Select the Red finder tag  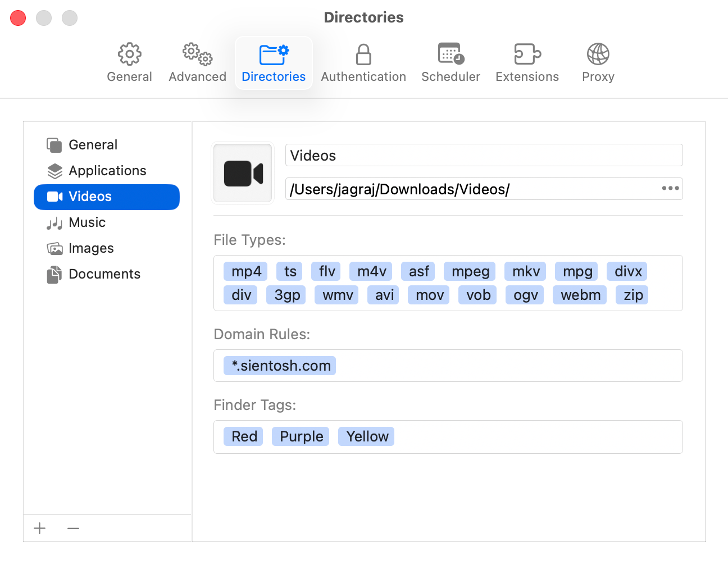click(x=243, y=436)
